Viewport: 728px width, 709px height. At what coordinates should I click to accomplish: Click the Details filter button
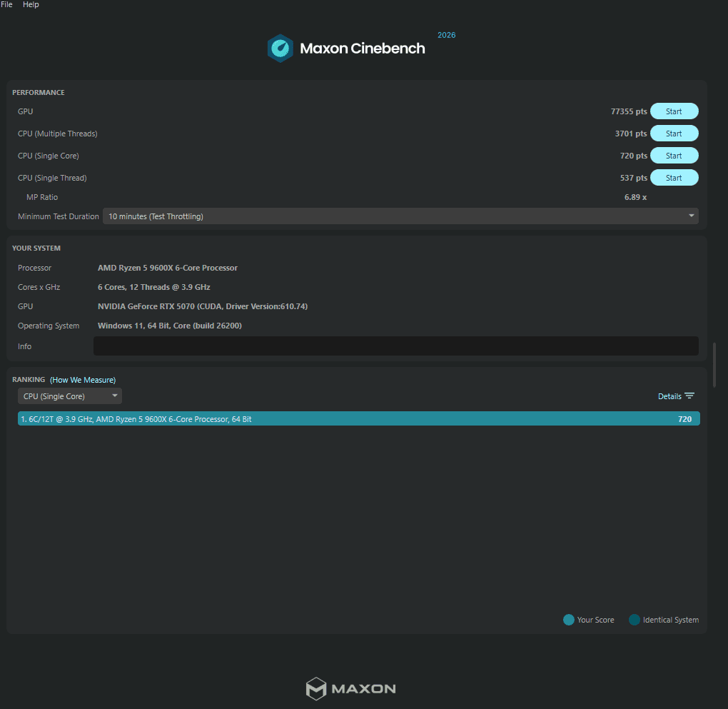point(675,396)
